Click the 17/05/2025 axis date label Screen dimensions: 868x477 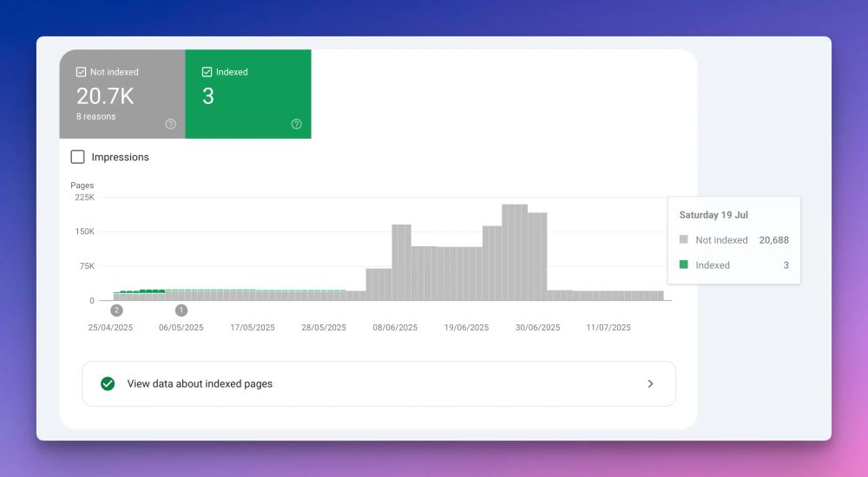(x=253, y=327)
